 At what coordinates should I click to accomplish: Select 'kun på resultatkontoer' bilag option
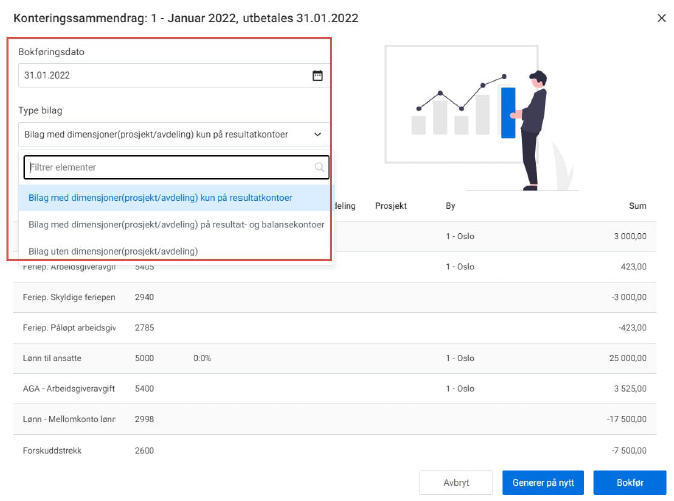(160, 198)
